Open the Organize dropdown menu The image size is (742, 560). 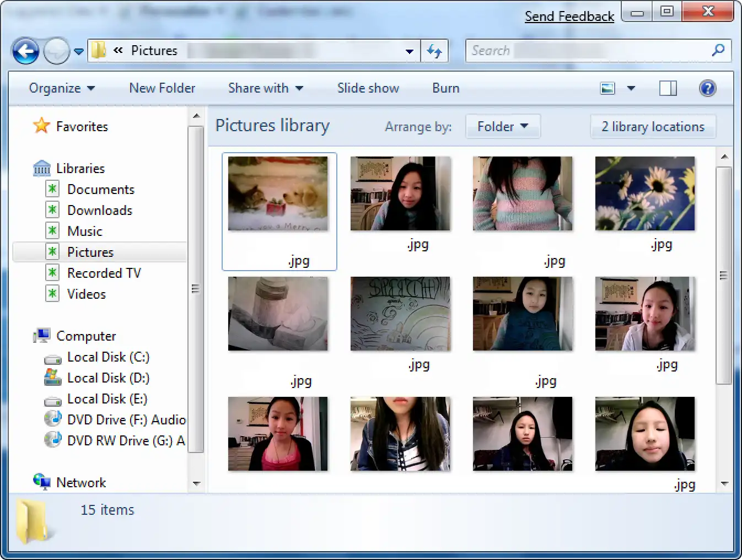62,88
